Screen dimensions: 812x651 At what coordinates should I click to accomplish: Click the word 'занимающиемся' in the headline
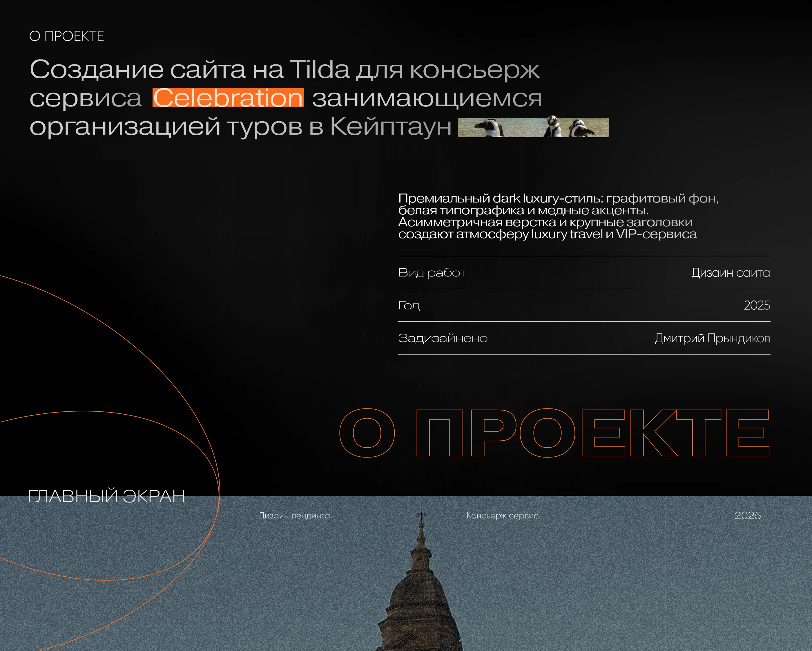[x=427, y=98]
